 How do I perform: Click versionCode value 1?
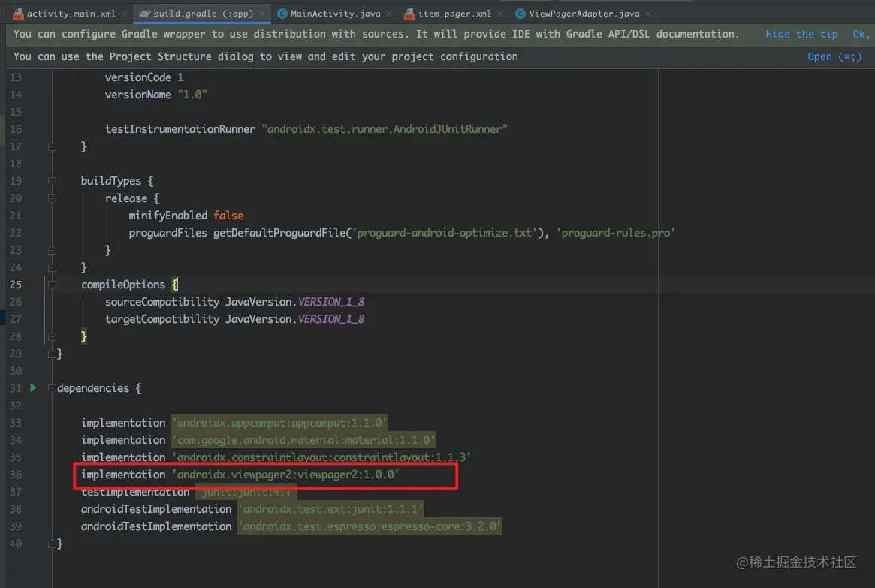coord(180,77)
